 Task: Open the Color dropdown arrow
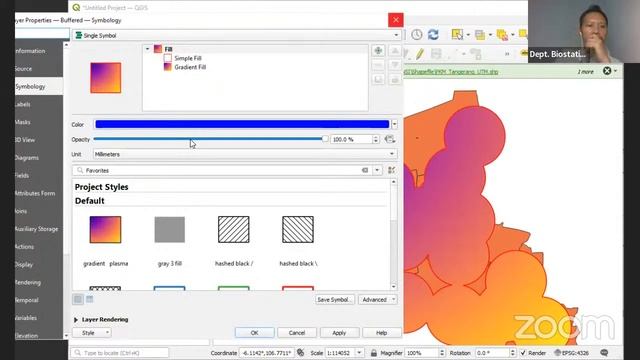tap(394, 124)
